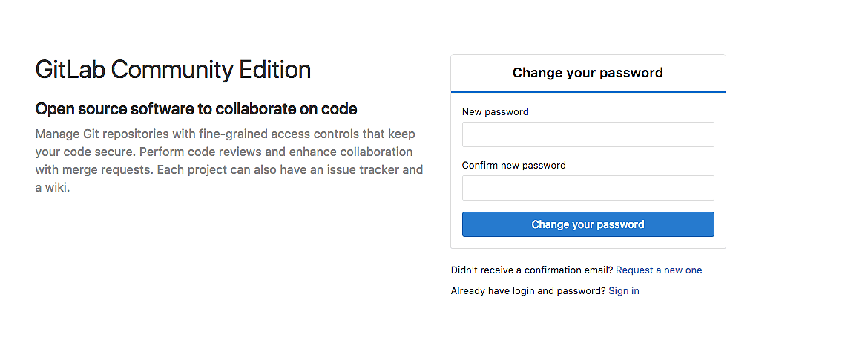Click the blue underline below the tab header
Image resolution: width=868 pixels, height=358 pixels.
tap(588, 92)
